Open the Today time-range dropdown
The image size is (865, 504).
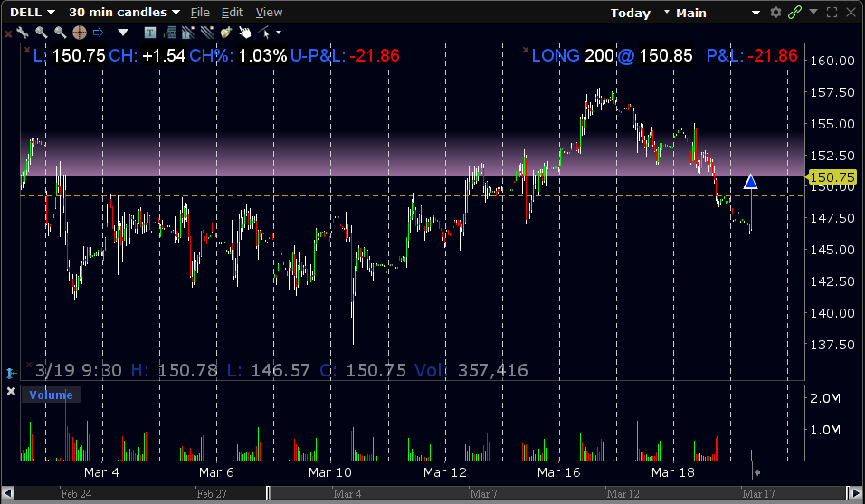(640, 13)
